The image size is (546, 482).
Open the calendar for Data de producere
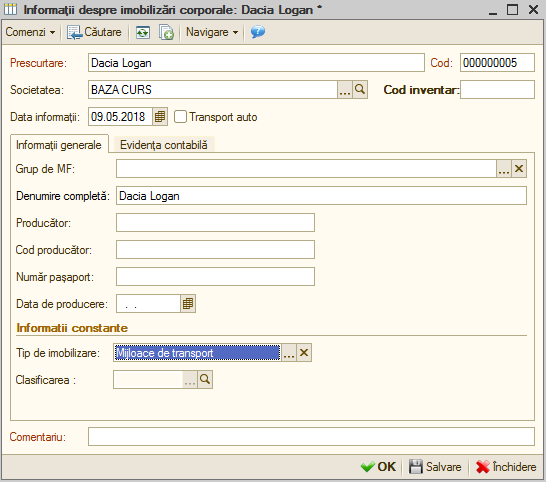(188, 304)
